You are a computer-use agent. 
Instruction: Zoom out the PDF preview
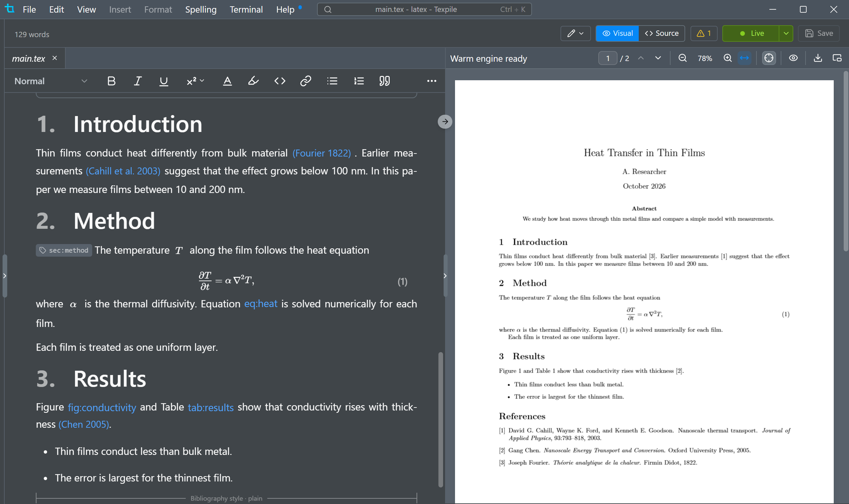point(682,58)
